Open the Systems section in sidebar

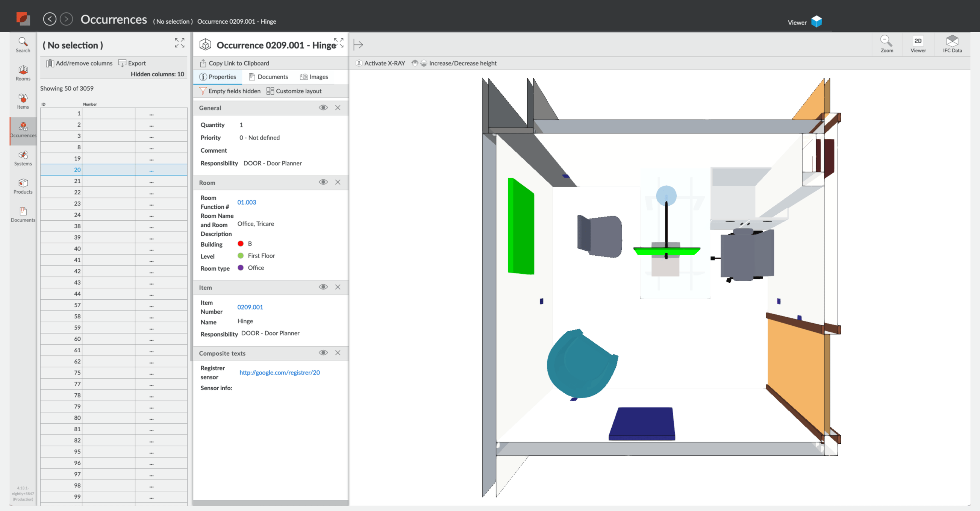[23, 158]
